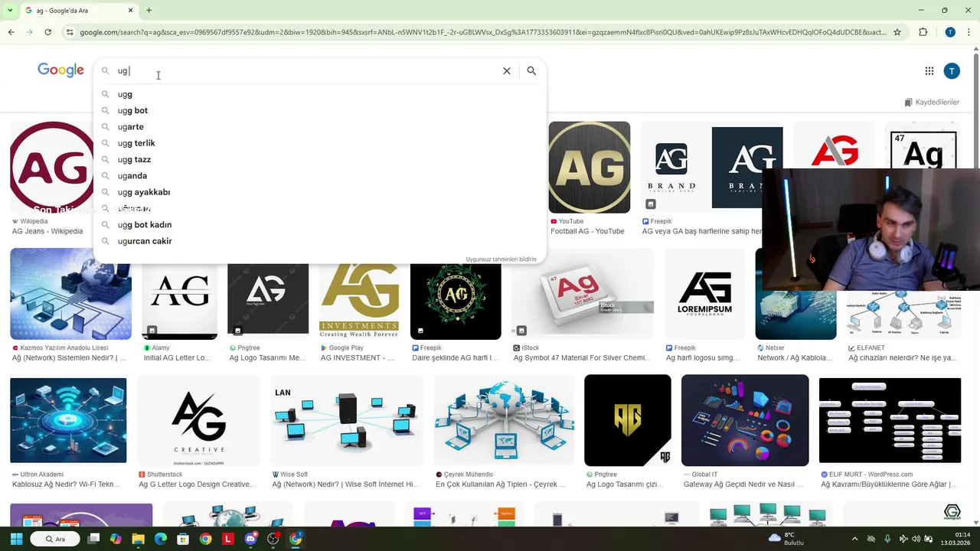Click the Google search text field
980x551 pixels.
(x=306, y=70)
